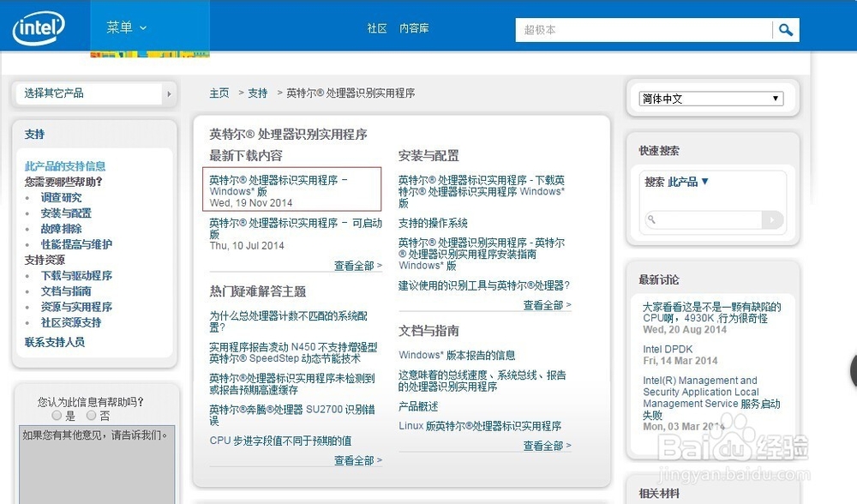Open the 凌动 N450 SpeedStep topic
Image resolution: width=857 pixels, height=504 pixels.
coord(293,352)
